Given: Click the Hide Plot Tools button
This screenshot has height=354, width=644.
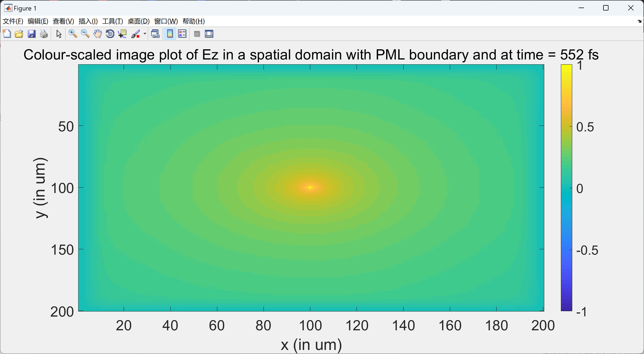Looking at the screenshot, I should point(197,34).
